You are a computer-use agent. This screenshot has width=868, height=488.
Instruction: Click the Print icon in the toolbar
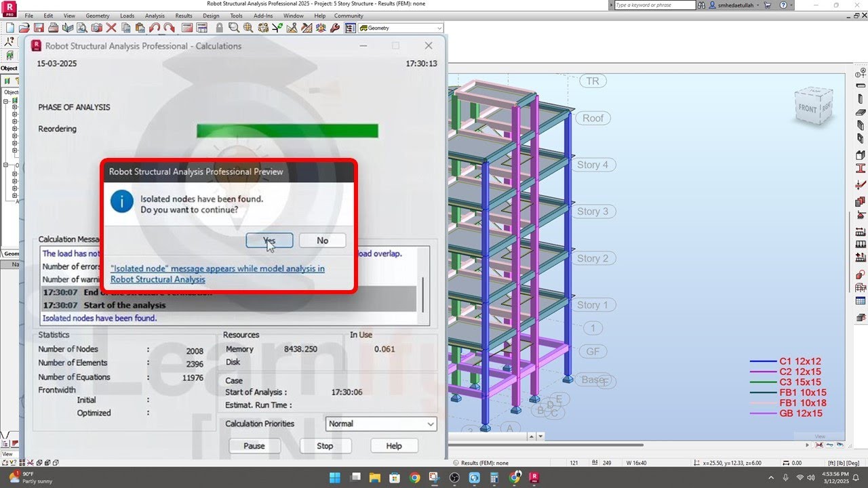pos(54,28)
